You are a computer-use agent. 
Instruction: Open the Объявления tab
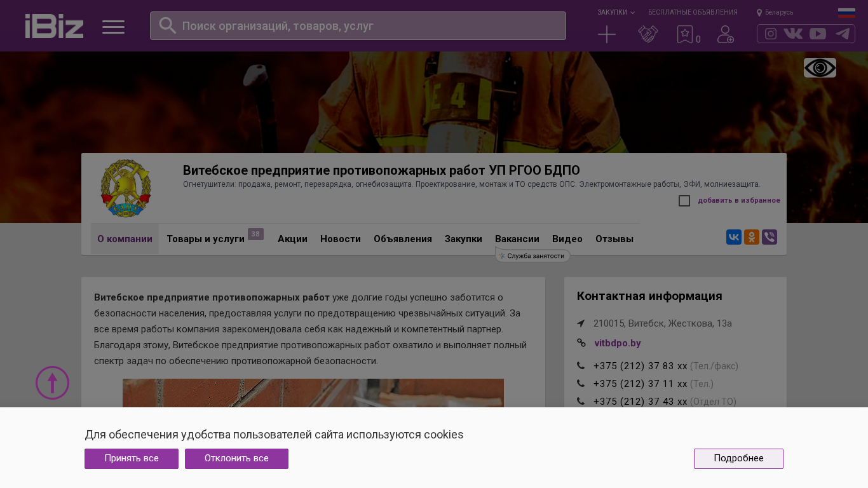click(403, 239)
